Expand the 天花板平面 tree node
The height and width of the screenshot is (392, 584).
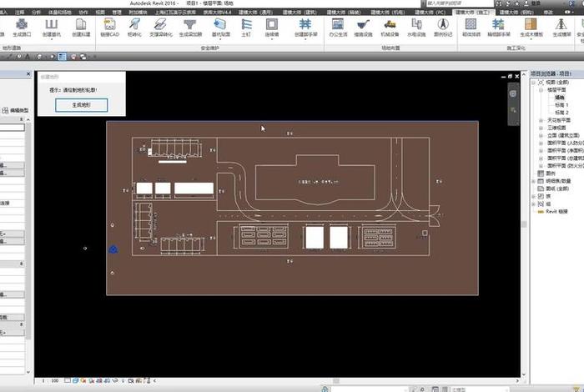pyautogui.click(x=541, y=120)
